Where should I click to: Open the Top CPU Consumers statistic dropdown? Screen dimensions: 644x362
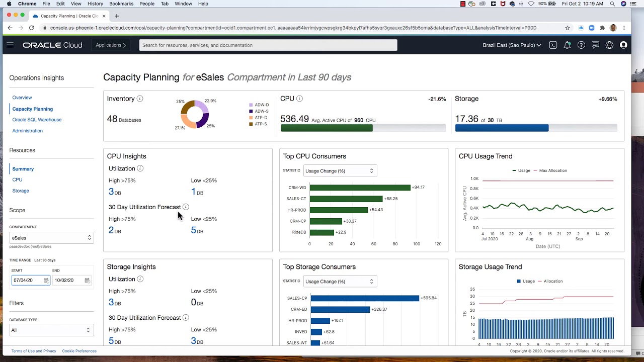coord(340,170)
